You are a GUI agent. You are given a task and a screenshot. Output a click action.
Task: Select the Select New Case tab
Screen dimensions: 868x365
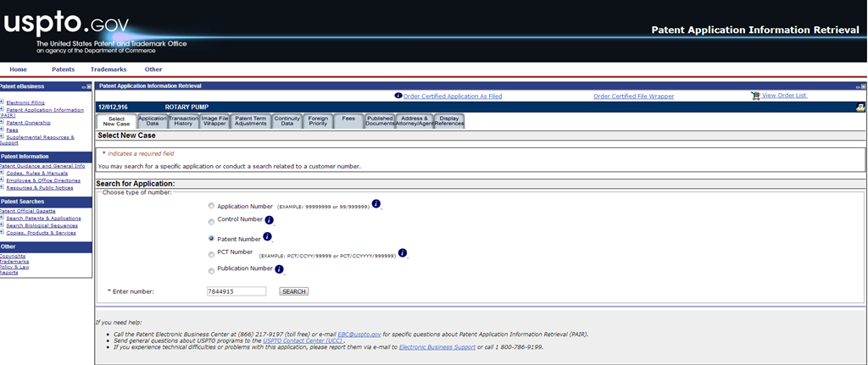click(x=116, y=121)
